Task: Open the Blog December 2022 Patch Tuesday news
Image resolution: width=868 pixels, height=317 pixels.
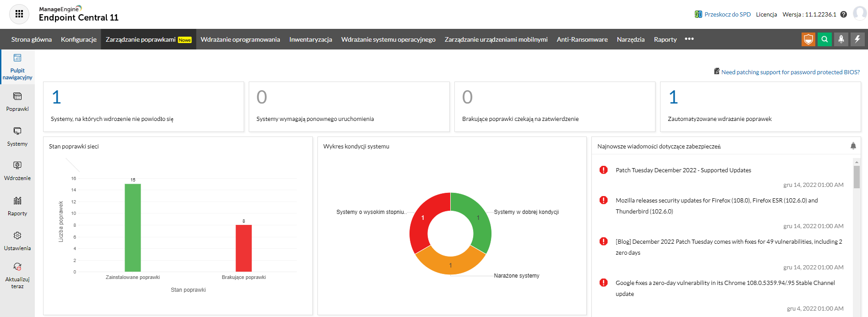Action: tap(729, 247)
